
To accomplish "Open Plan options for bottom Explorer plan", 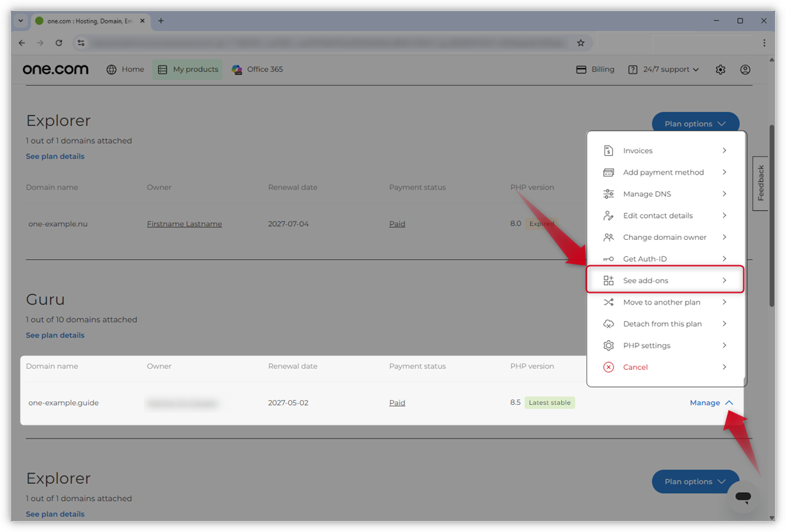I will pos(695,481).
